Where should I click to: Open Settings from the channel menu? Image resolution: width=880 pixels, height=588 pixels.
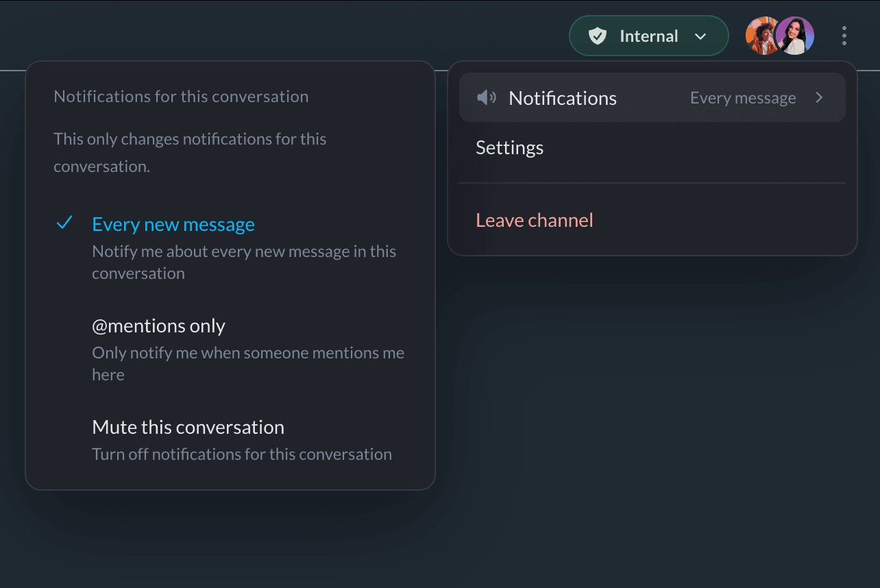coord(652,147)
